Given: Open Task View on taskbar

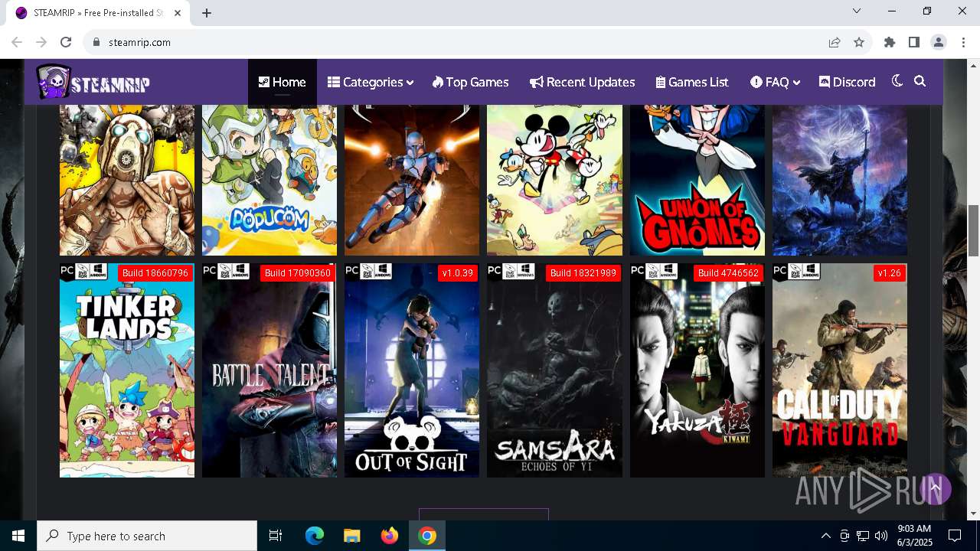Looking at the screenshot, I should click(276, 536).
